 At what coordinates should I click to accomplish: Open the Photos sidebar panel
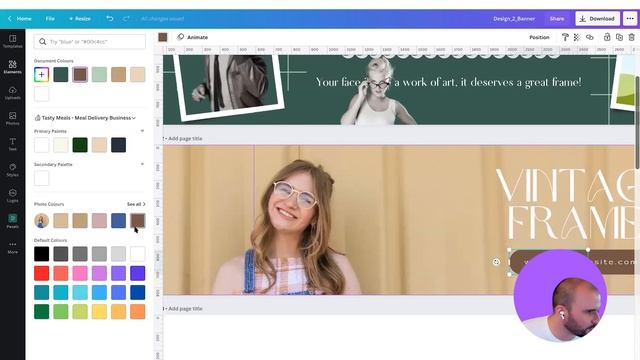point(12,118)
